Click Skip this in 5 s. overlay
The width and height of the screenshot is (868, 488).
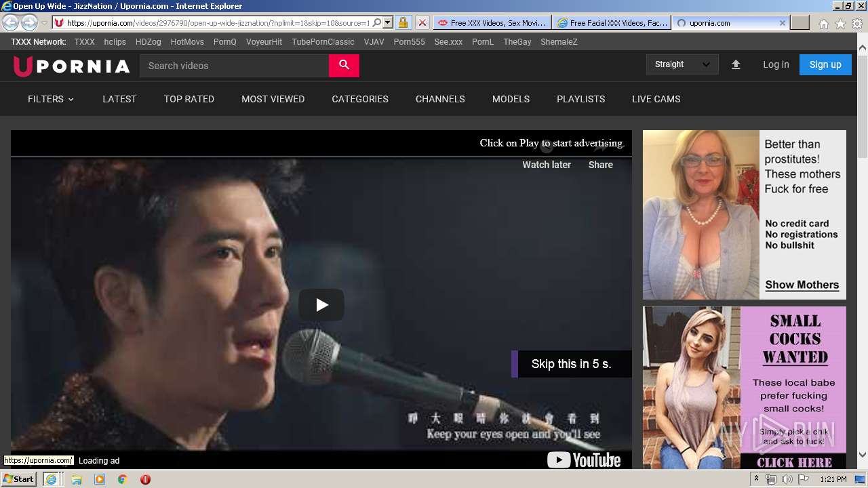click(571, 364)
